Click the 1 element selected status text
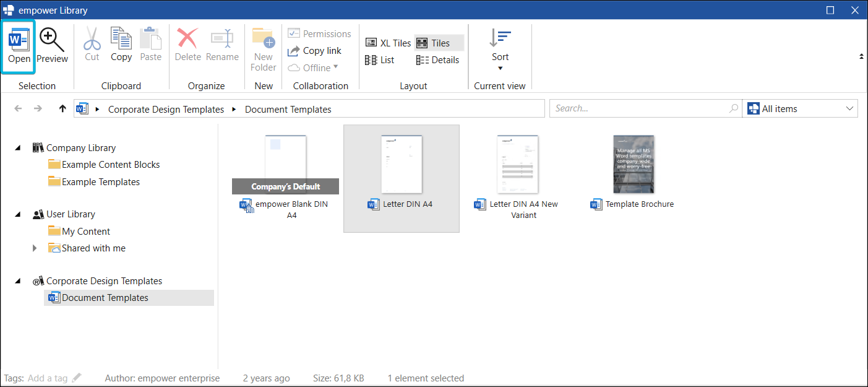868x387 pixels. [426, 378]
